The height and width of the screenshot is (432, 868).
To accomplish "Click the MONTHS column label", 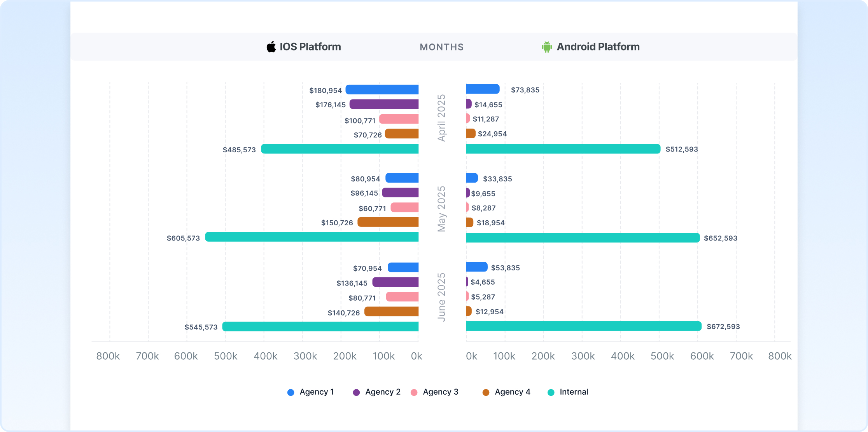I will click(441, 47).
